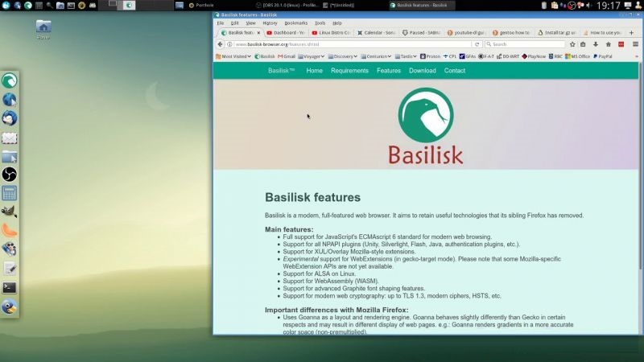
Task: Open the terminal from the dock
Action: pyautogui.click(x=10, y=287)
